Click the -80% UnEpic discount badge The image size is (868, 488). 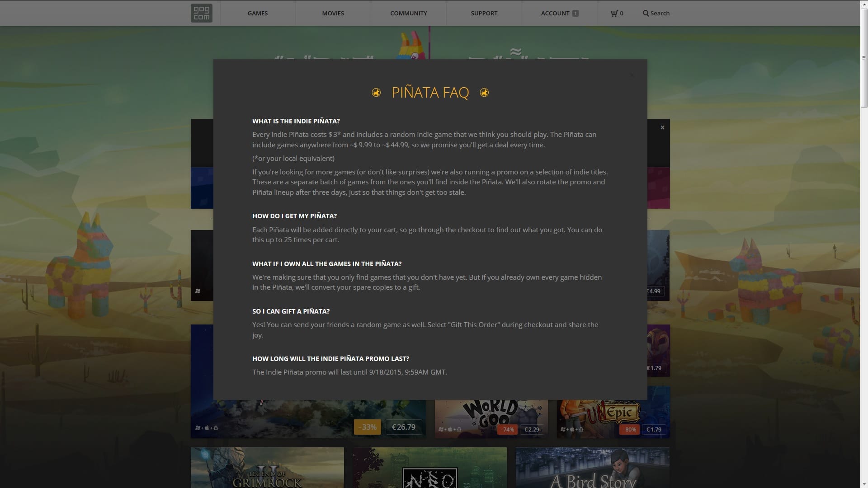tap(629, 429)
